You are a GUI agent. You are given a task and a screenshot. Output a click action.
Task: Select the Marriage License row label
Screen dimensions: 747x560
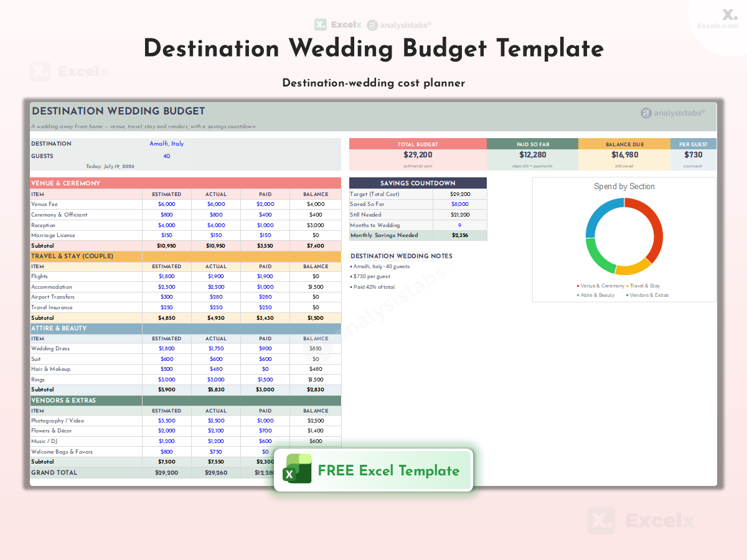pos(86,235)
